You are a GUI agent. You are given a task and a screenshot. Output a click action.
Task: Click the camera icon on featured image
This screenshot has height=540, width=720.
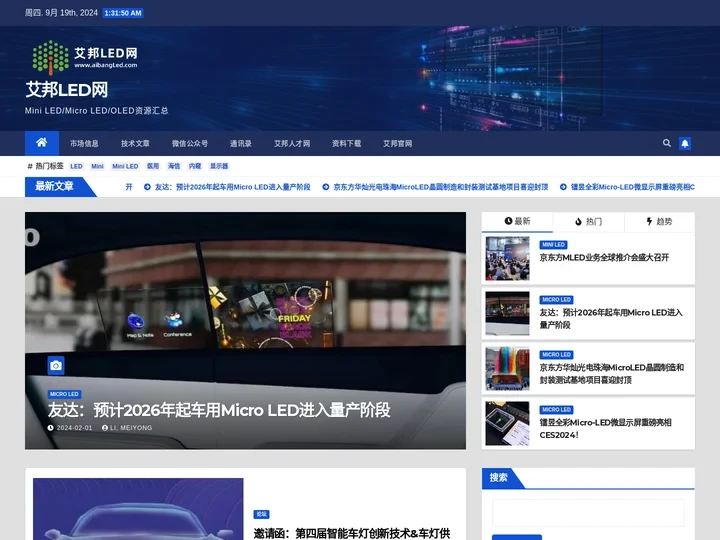(56, 366)
